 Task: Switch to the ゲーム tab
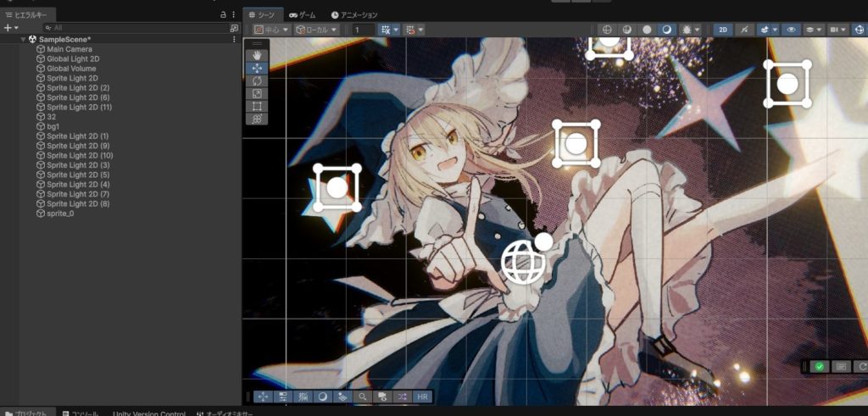(x=302, y=14)
